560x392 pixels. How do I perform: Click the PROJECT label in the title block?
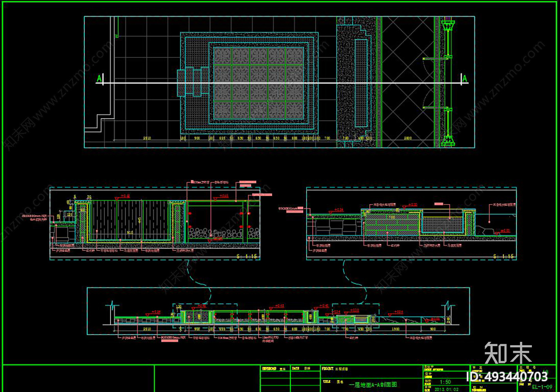tap(327, 369)
